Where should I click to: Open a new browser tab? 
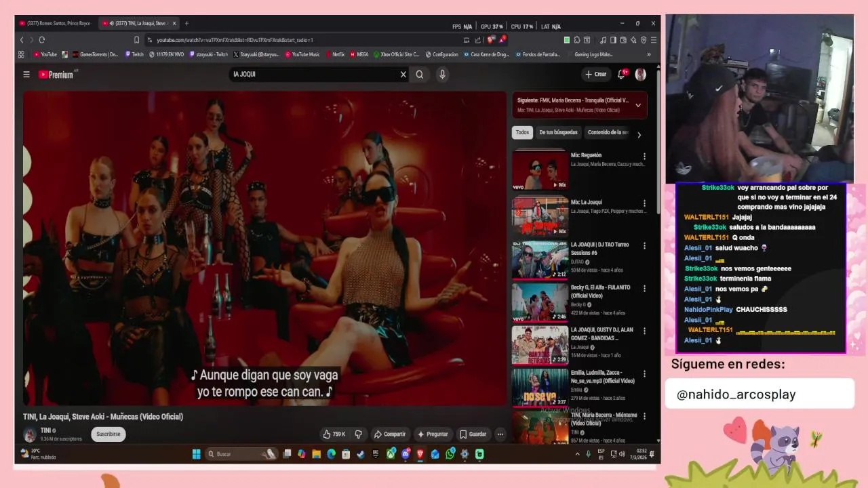click(186, 23)
